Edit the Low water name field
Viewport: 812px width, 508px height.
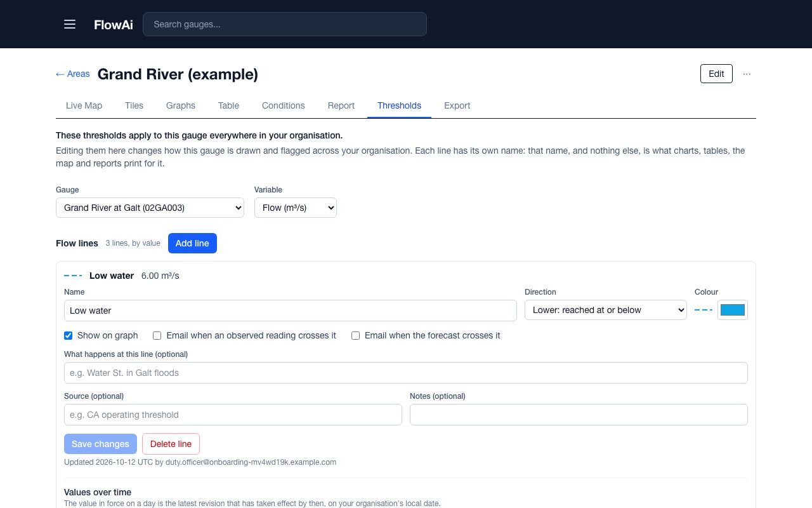pos(291,311)
